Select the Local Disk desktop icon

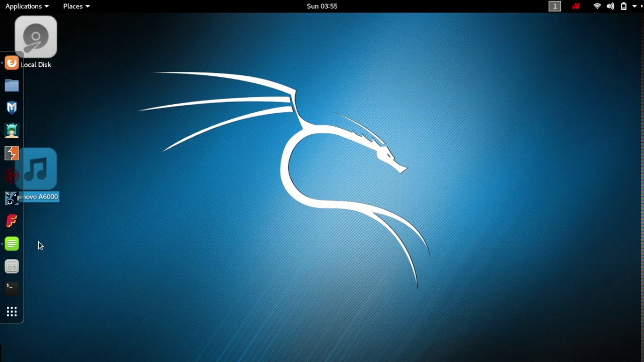tap(36, 42)
